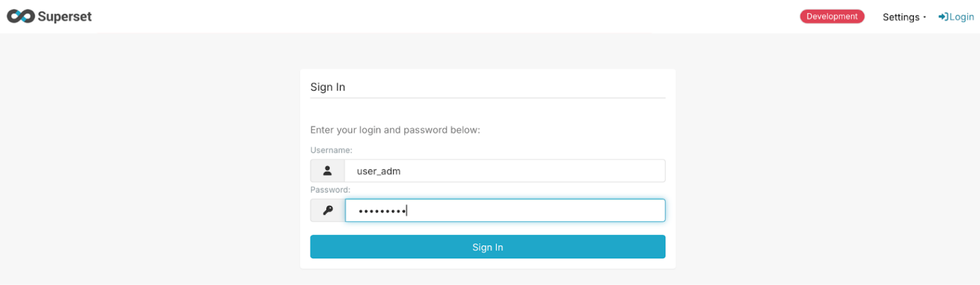
Task: Click the key icon beside password
Action: click(328, 211)
